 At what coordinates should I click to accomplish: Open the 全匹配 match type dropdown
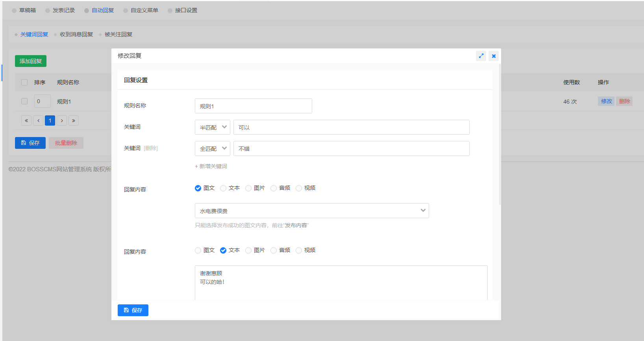213,148
